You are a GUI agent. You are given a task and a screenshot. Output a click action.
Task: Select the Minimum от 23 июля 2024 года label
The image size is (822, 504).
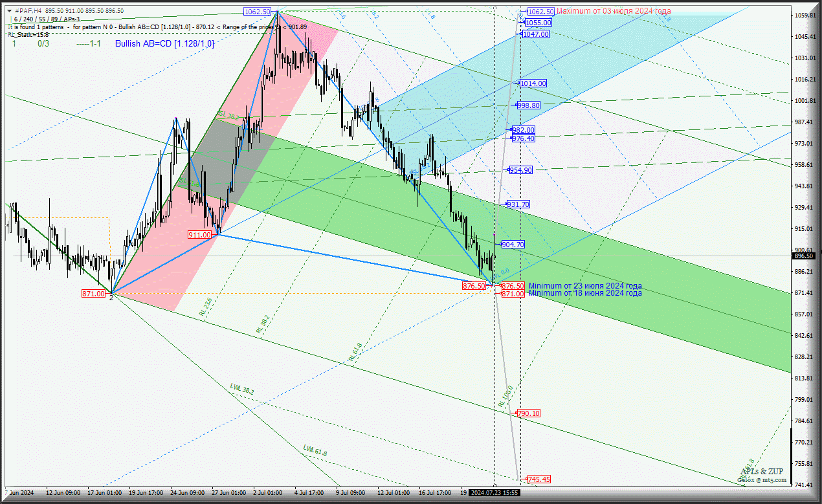585,285
